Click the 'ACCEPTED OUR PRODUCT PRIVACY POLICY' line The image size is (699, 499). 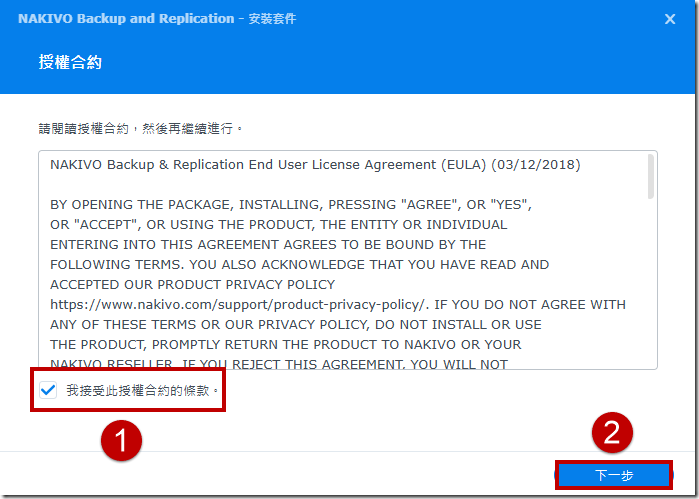click(193, 285)
